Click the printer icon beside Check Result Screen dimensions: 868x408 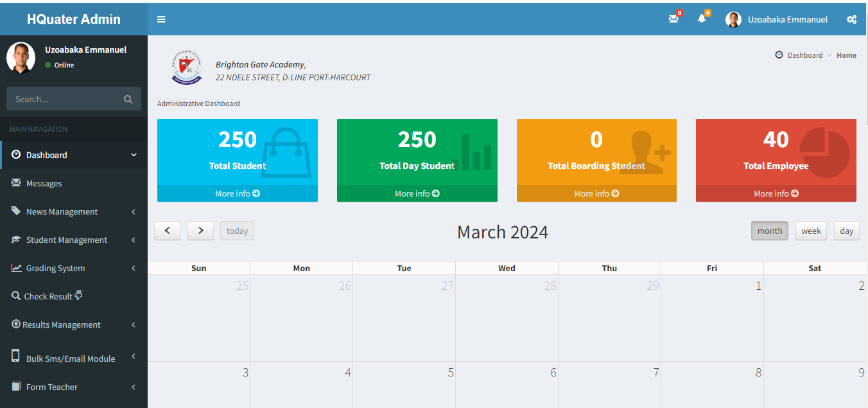[79, 296]
